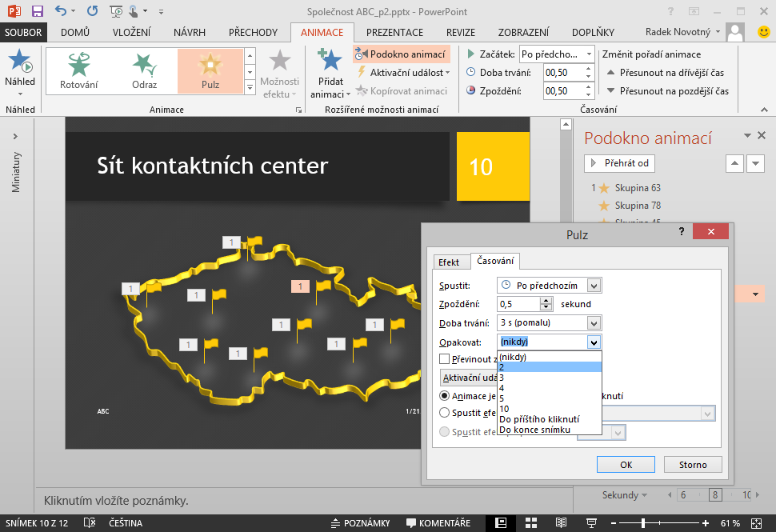Open the SOUBOR file menu
776x532 pixels.
[23, 32]
